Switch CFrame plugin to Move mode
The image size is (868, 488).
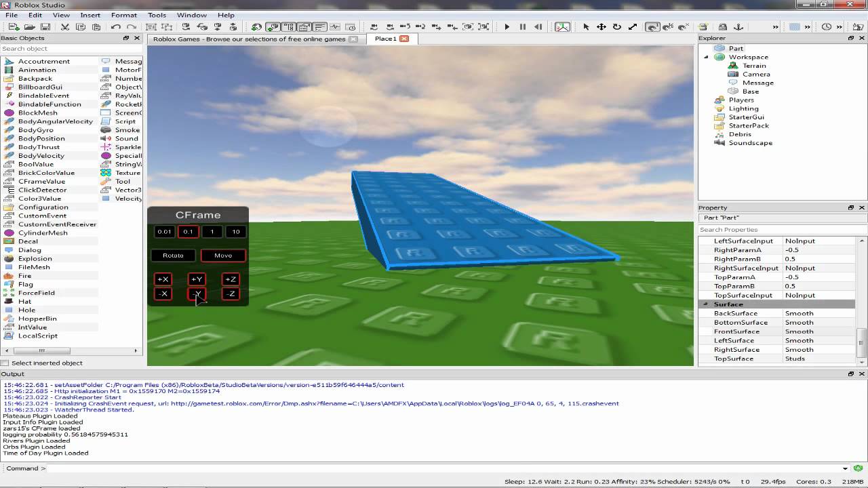click(x=223, y=256)
